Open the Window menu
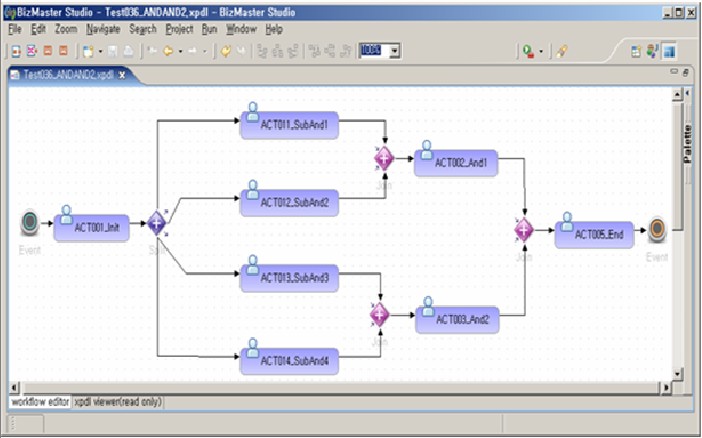The width and height of the screenshot is (702, 438). coord(241,29)
